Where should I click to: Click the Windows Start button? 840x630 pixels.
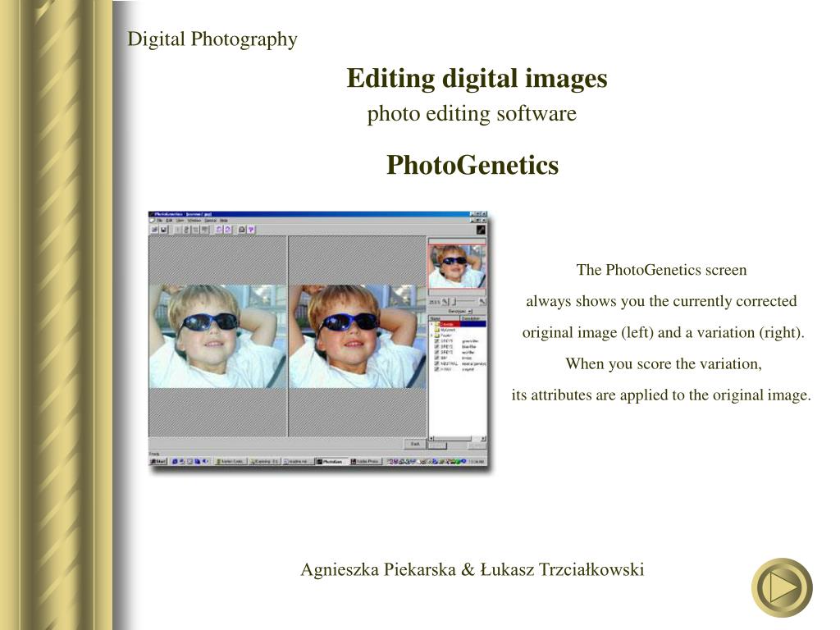[158, 461]
